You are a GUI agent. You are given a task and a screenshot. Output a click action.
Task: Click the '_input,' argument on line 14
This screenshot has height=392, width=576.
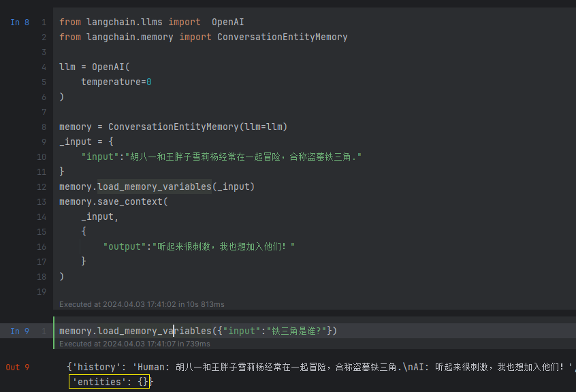click(99, 217)
